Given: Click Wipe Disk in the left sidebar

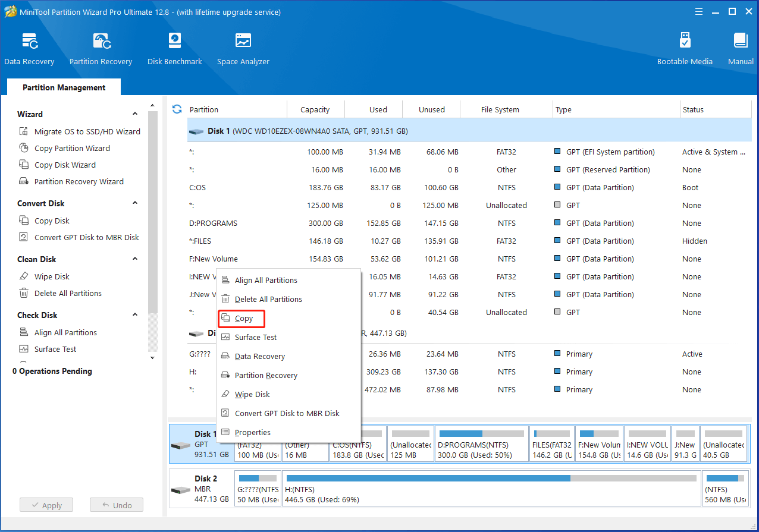Looking at the screenshot, I should pyautogui.click(x=52, y=277).
